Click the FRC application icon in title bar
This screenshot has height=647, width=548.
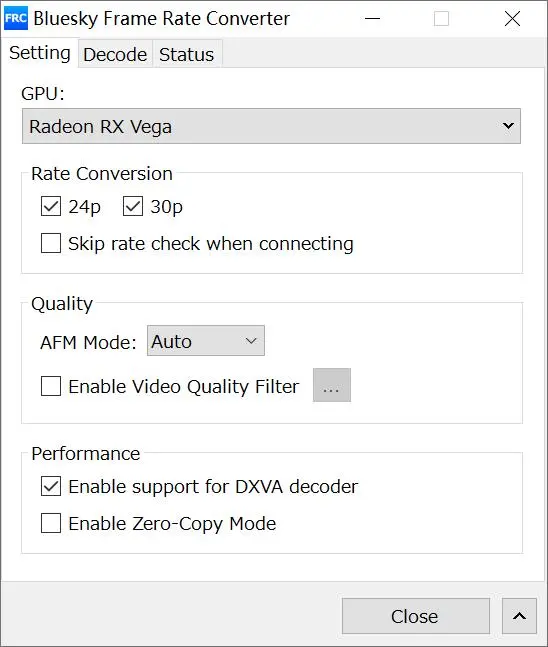coord(16,18)
